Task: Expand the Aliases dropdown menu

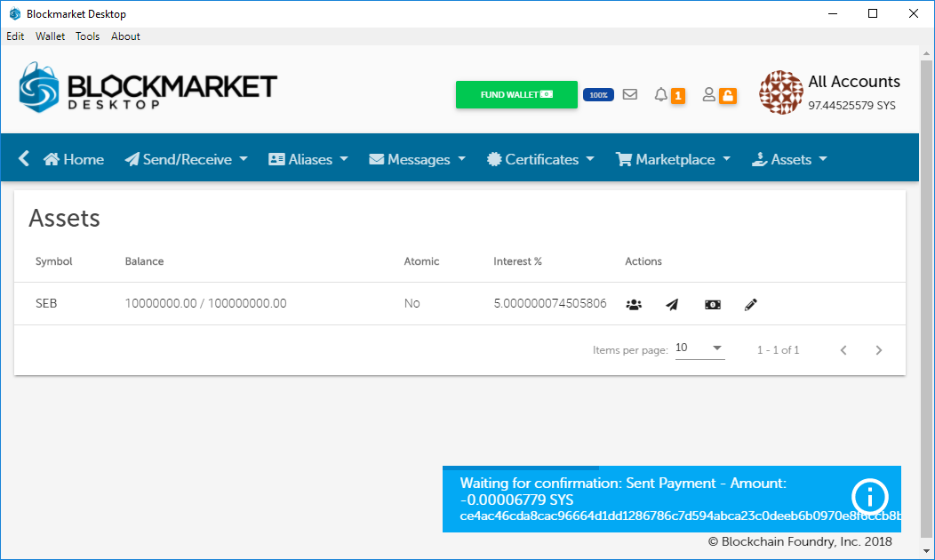Action: (308, 159)
